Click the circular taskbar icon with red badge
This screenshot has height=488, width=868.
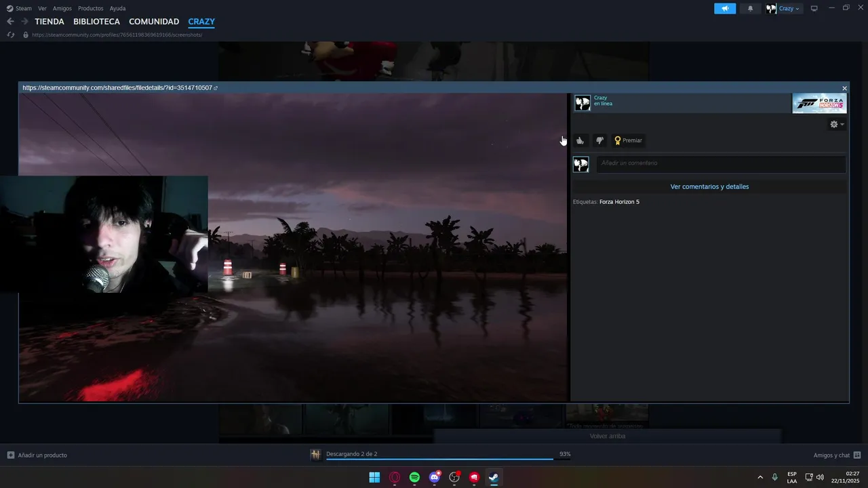[x=454, y=477]
